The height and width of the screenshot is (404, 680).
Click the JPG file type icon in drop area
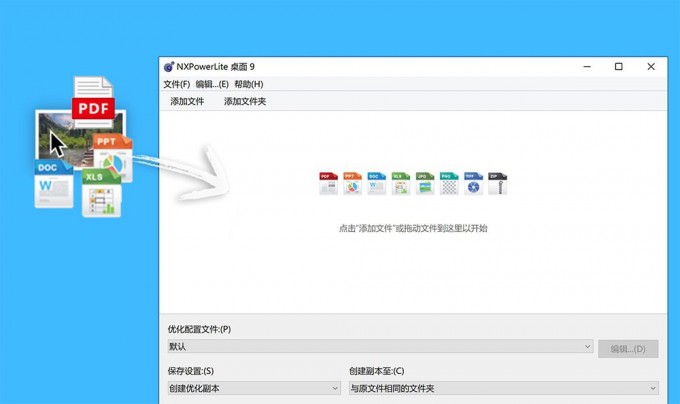point(425,183)
